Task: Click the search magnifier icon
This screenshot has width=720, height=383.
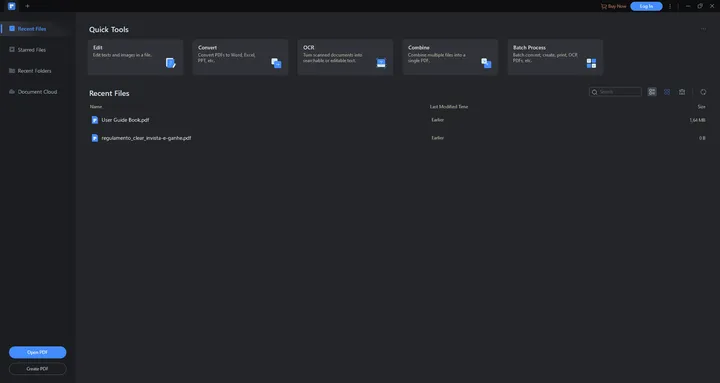Action: click(595, 92)
